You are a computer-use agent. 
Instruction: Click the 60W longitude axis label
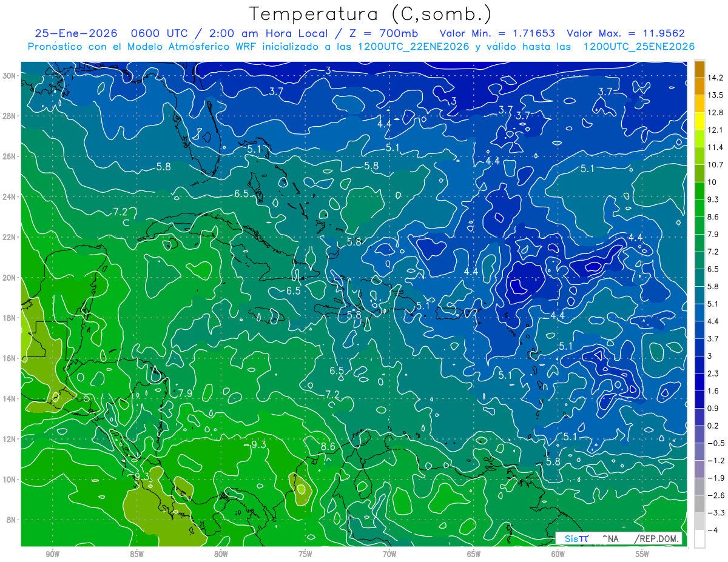coord(558,554)
